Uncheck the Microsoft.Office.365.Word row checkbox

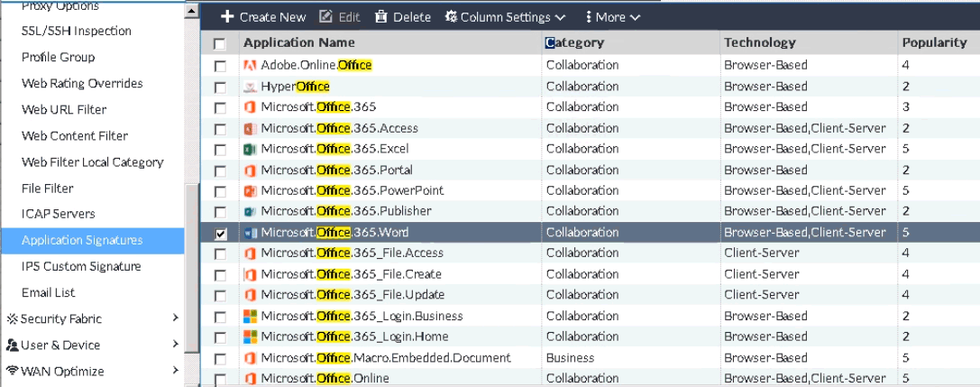(220, 234)
